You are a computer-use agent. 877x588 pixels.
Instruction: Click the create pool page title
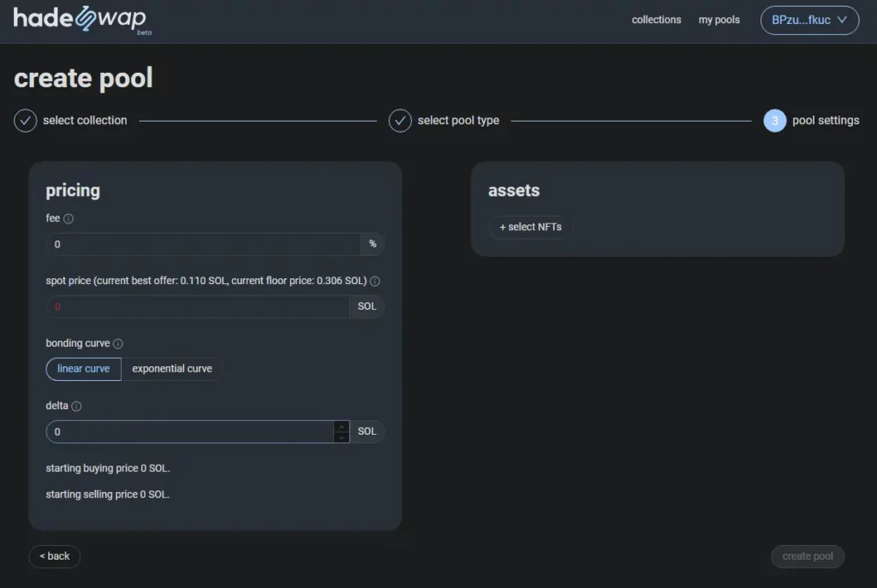click(83, 78)
